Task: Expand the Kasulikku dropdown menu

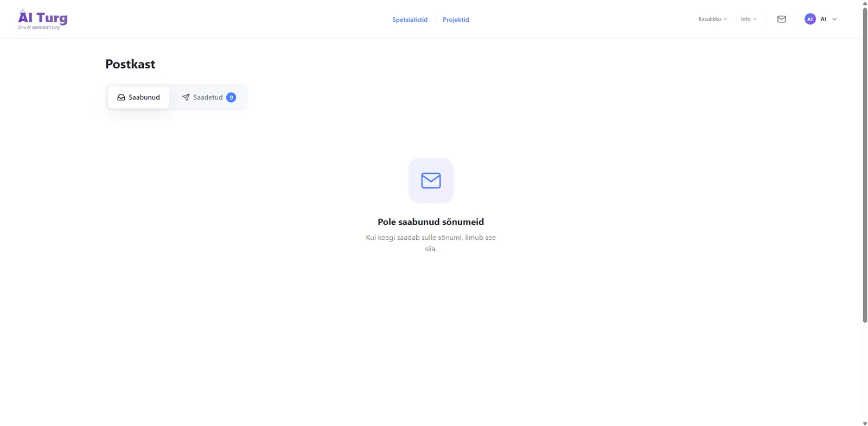Action: coord(712,19)
